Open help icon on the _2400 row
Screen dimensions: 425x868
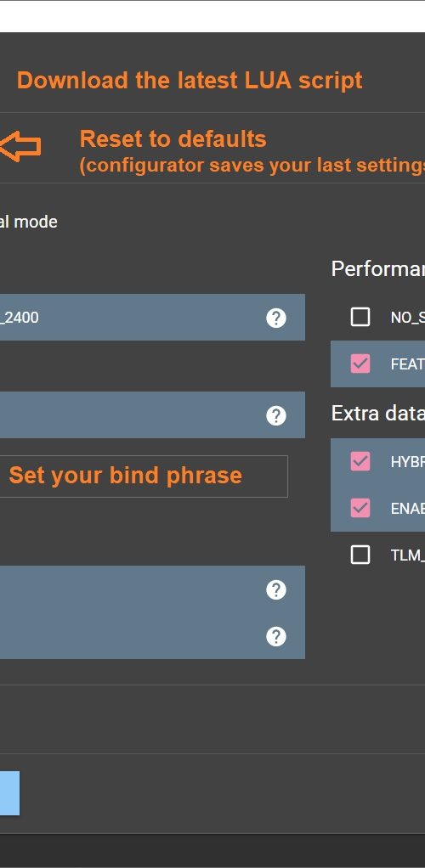[276, 318]
